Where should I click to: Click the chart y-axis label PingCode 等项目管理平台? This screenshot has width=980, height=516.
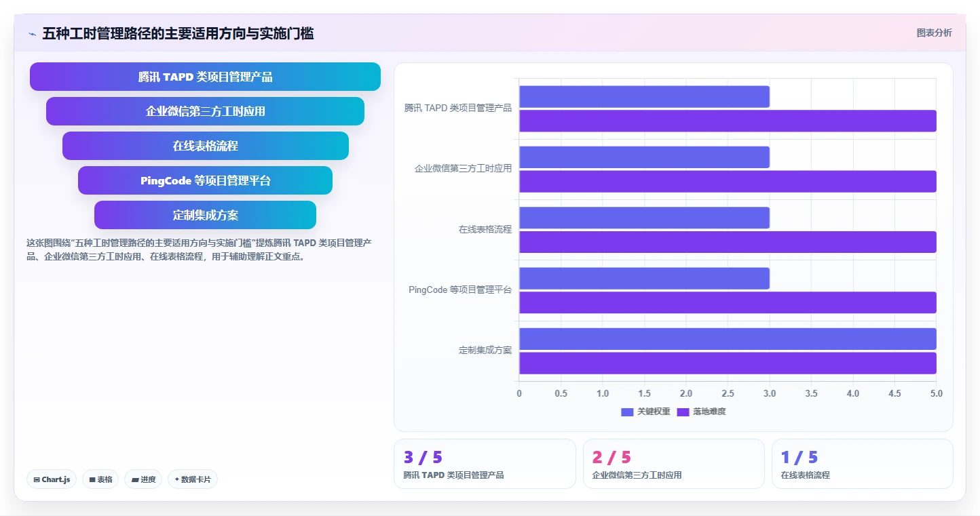tap(460, 290)
